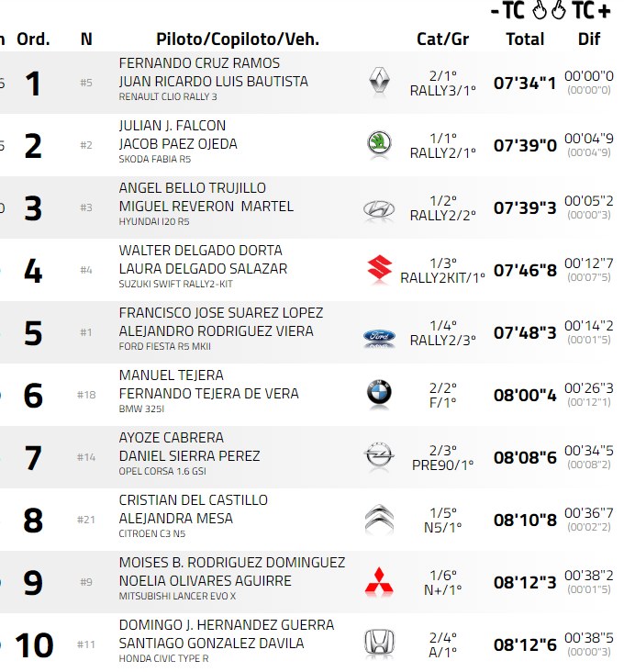The width and height of the screenshot is (624, 672).
Task: Click the Citroen logo for Cristian Del Castillo
Action: coord(379,519)
